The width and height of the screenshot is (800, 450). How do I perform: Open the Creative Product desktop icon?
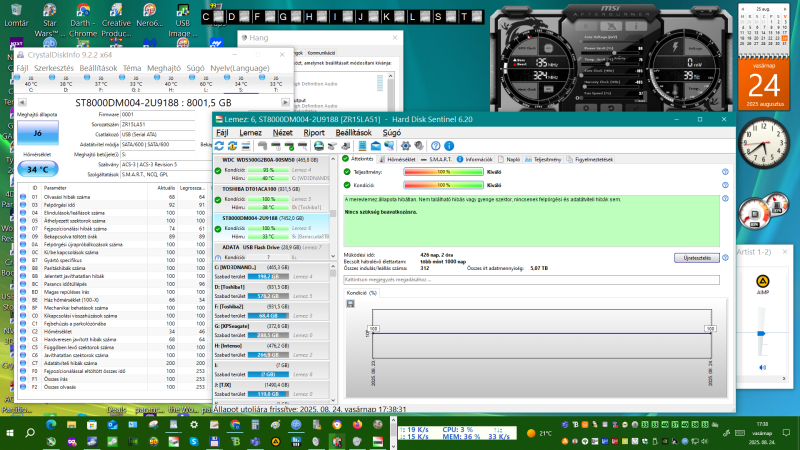tap(116, 20)
